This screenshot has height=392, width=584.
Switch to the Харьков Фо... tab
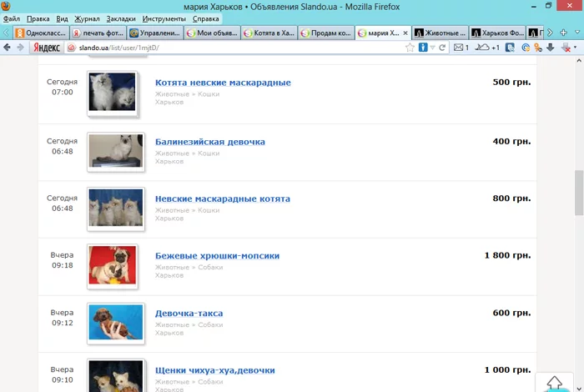click(497, 33)
